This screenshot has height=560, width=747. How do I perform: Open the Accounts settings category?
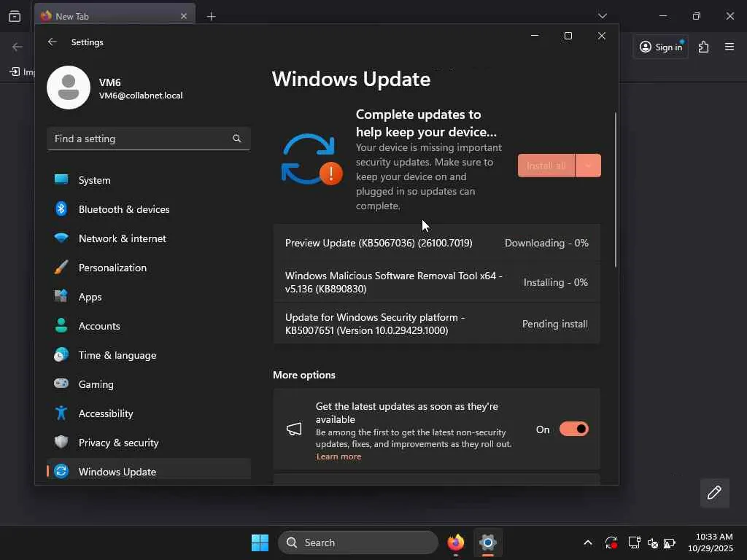149,326
